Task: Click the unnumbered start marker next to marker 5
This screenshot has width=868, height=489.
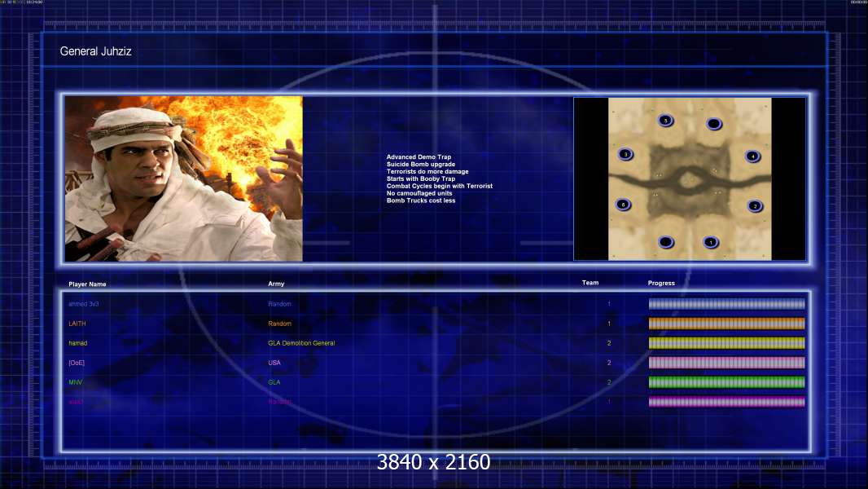Action: [714, 124]
